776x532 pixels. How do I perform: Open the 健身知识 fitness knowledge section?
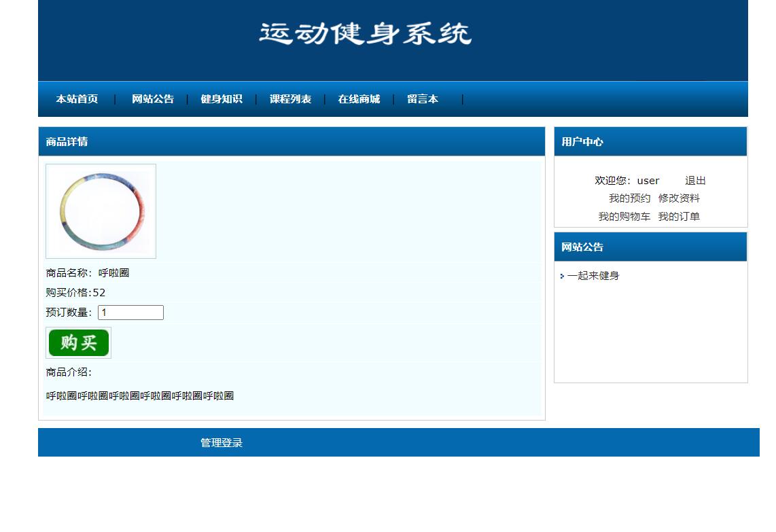coord(222,99)
